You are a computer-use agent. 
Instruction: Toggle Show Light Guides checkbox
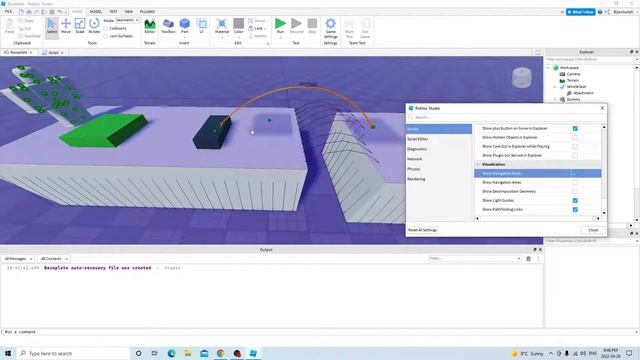(x=575, y=200)
